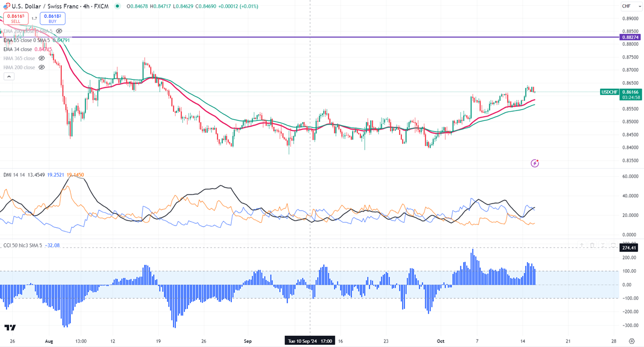Collapse the indicator legend list
Image resolution: width=644 pixels, height=347 pixels.
click(9, 77)
